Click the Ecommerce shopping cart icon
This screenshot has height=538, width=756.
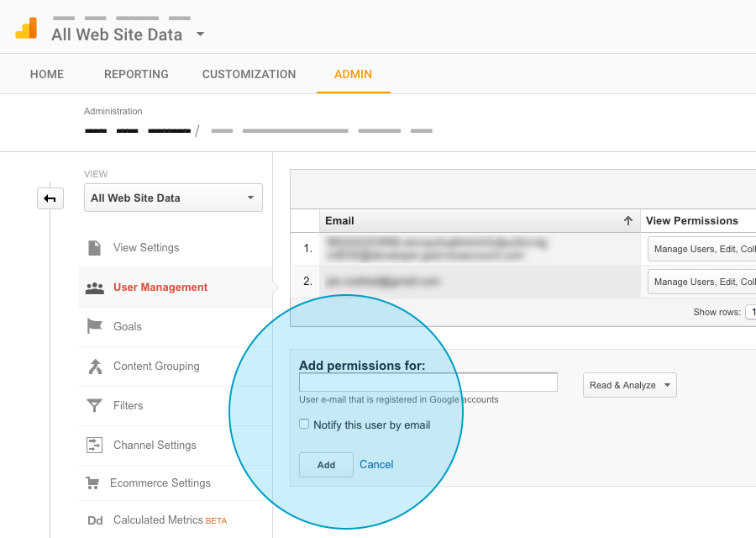(92, 483)
